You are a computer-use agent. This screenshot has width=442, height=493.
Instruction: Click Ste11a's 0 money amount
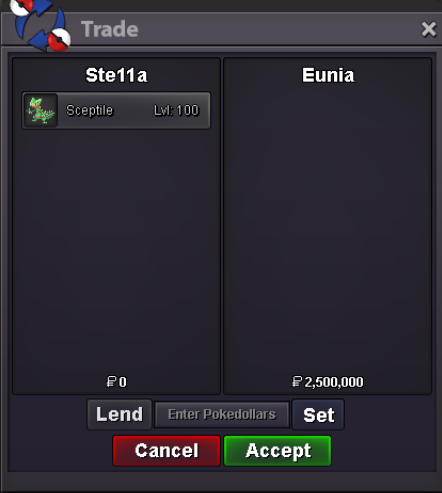coord(123,382)
